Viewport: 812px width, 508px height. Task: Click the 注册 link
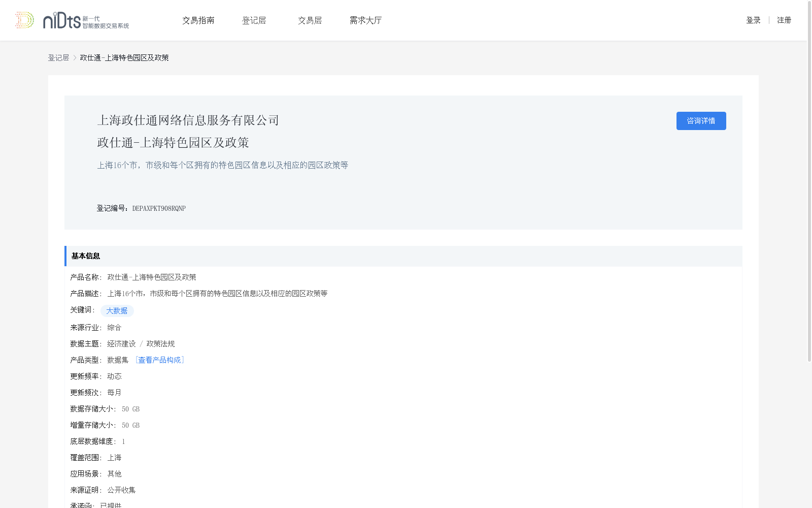tap(784, 20)
